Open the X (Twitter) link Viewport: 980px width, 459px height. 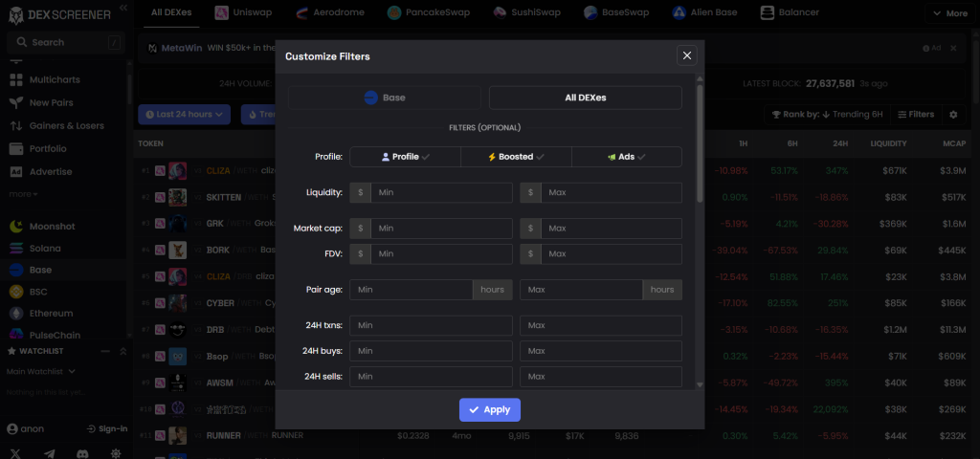(17, 453)
